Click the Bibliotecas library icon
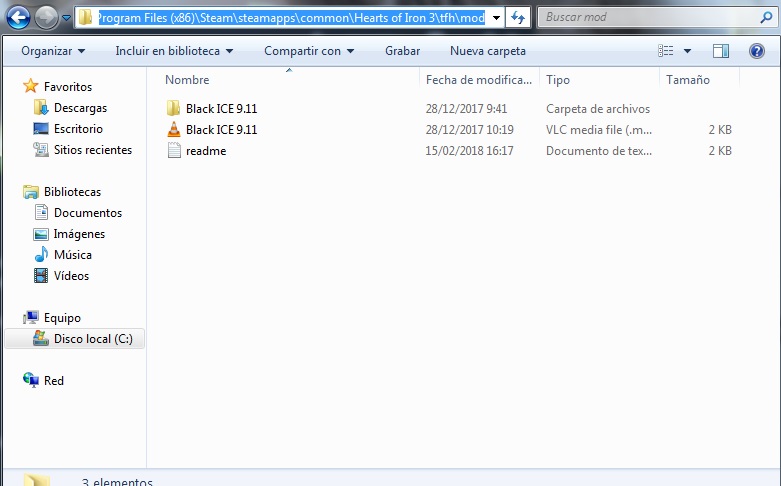This screenshot has width=781, height=486. (30, 191)
